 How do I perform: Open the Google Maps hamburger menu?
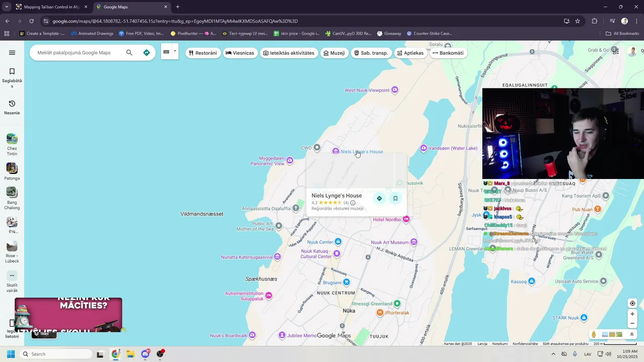click(12, 53)
